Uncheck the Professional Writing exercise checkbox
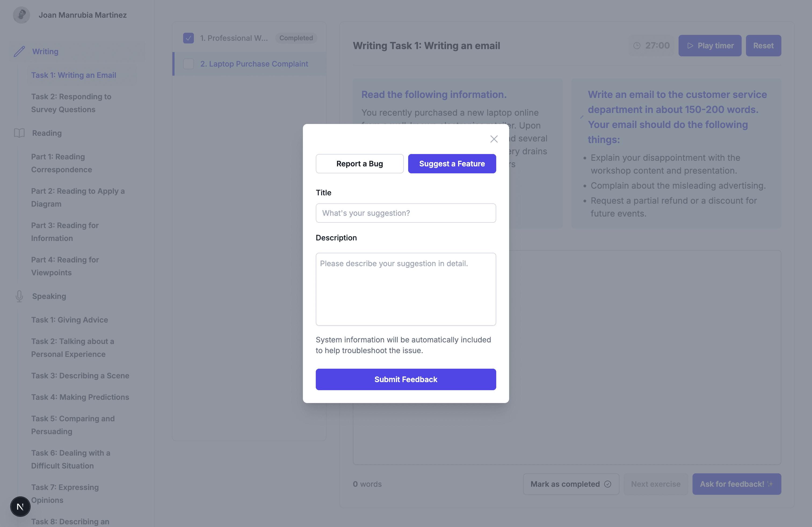The height and width of the screenshot is (527, 812). click(x=188, y=38)
